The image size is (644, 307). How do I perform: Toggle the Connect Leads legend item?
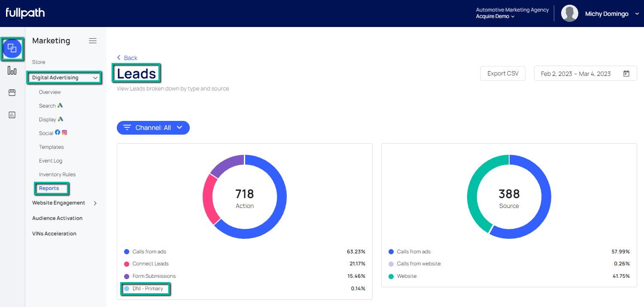click(x=150, y=264)
